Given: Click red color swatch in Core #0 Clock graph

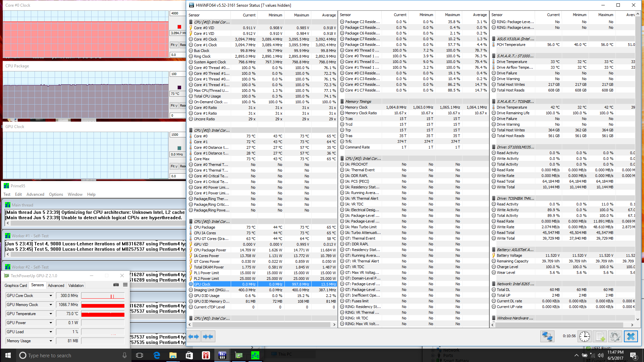Looking at the screenshot, I should coord(179,27).
